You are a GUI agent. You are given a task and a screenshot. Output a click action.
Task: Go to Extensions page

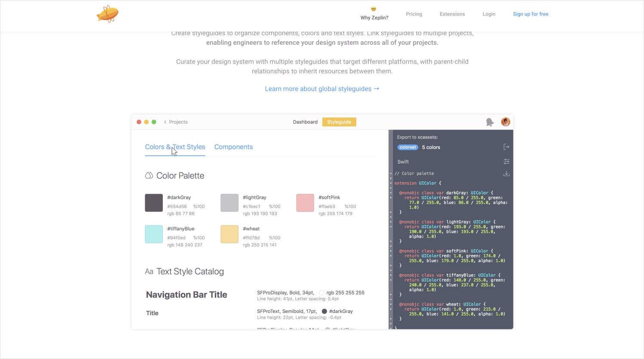[x=452, y=14]
